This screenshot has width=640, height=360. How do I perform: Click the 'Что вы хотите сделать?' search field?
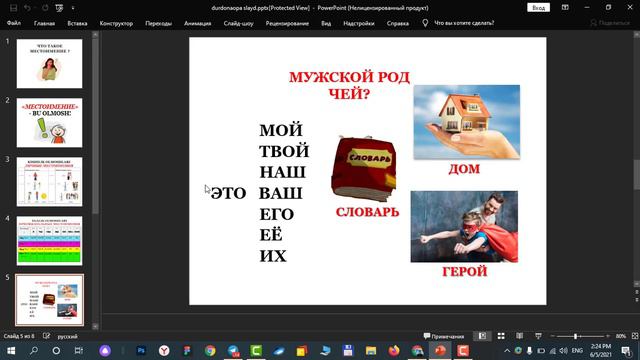(464, 23)
